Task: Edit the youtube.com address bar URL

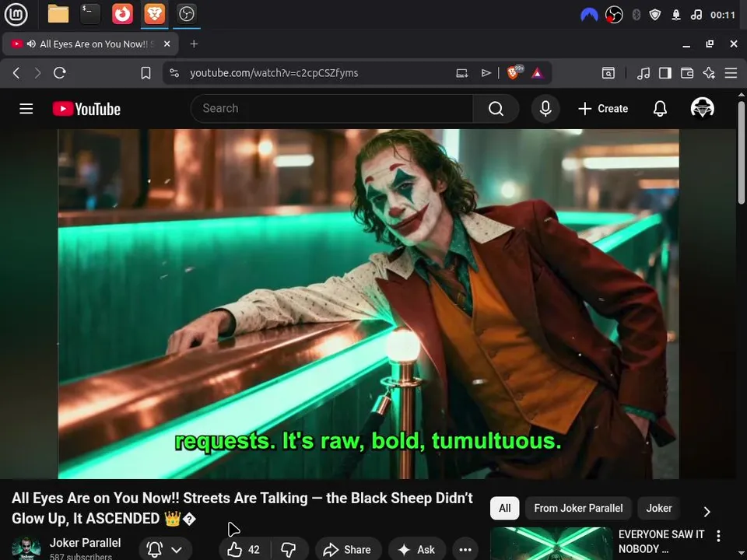Action: [274, 73]
